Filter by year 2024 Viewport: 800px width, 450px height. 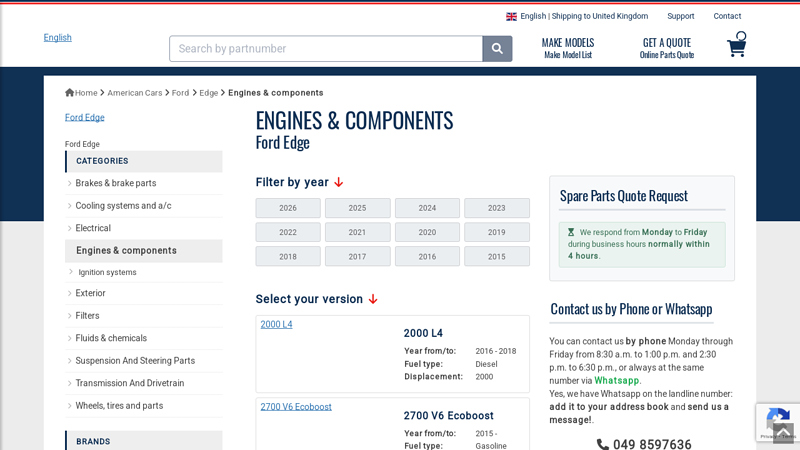pyautogui.click(x=427, y=208)
